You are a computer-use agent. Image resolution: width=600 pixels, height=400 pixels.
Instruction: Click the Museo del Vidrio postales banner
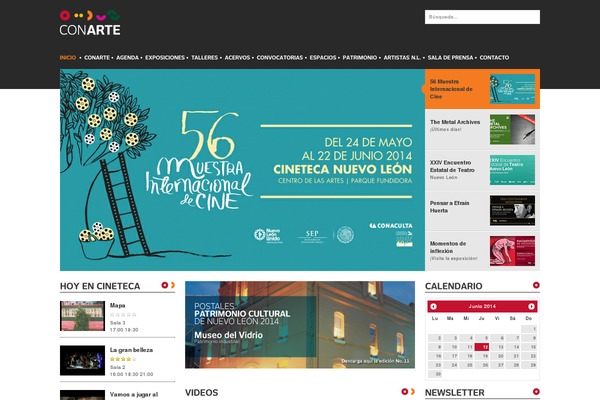(x=300, y=325)
